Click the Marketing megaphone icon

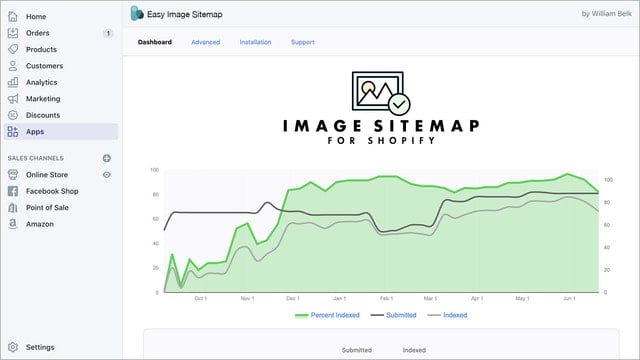click(x=13, y=99)
